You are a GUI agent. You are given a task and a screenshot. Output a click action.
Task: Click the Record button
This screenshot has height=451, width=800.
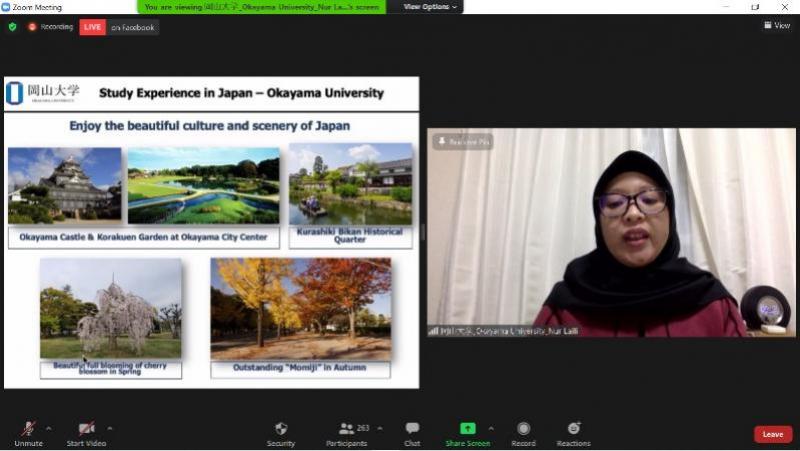coord(523,434)
